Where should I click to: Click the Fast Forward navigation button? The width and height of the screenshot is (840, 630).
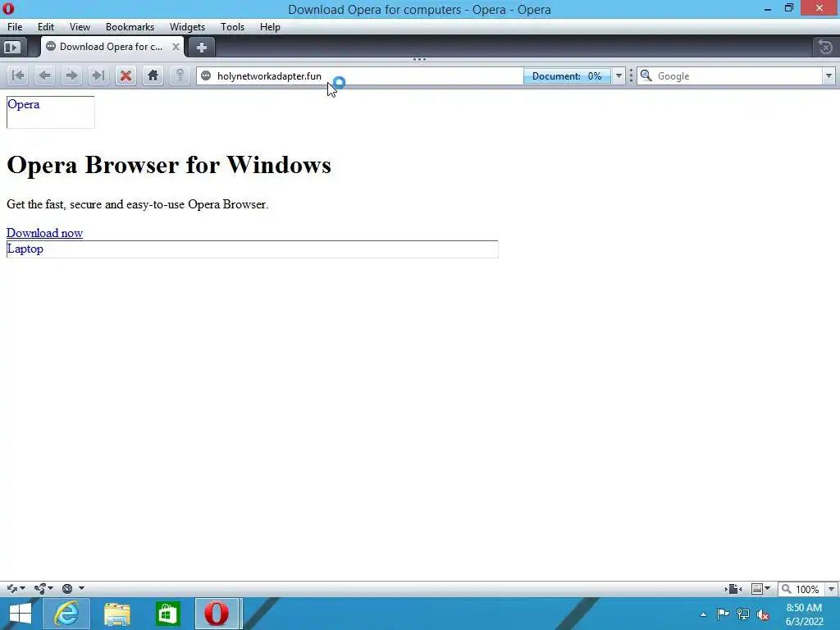pos(98,75)
